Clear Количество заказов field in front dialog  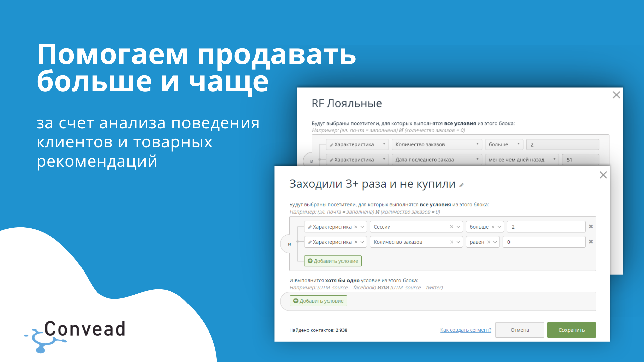point(451,242)
